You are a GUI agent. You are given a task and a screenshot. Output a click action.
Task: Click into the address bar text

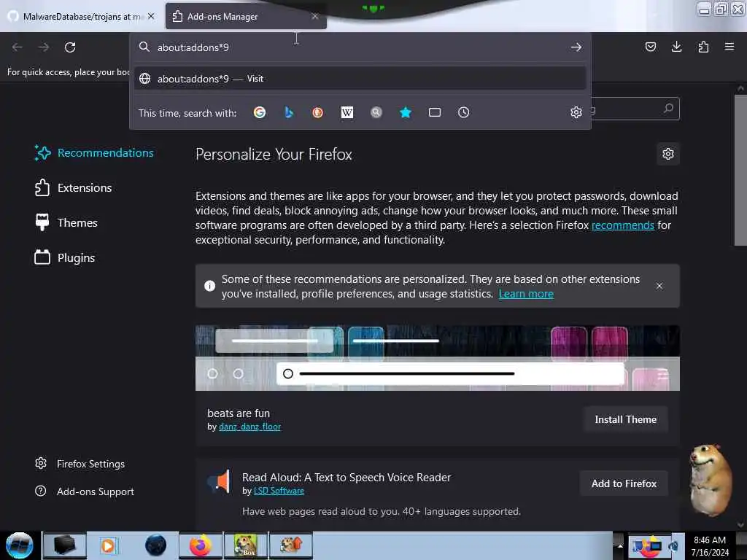(x=193, y=47)
